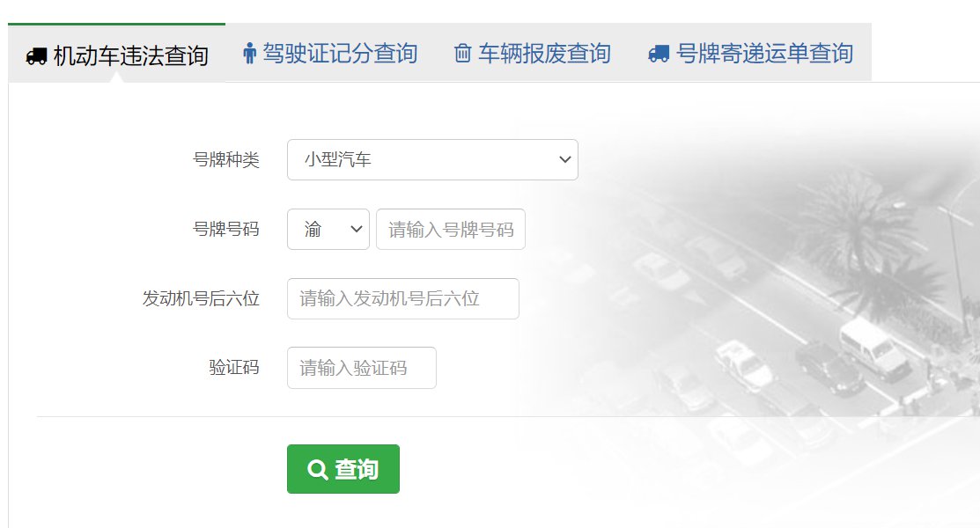Submit with the green 查询 button
This screenshot has height=528, width=980.
[x=343, y=469]
